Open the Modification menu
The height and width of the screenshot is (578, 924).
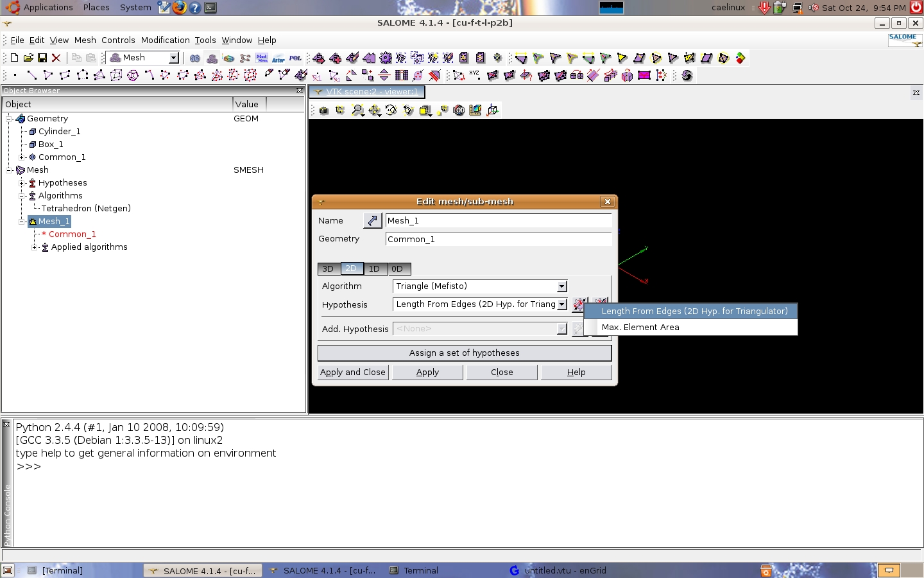(x=165, y=40)
